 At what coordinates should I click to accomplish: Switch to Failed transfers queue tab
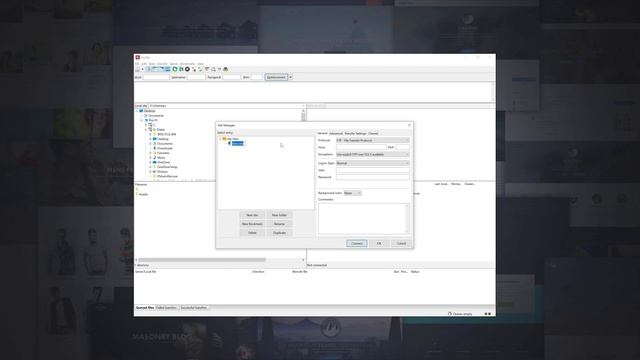[167, 308]
